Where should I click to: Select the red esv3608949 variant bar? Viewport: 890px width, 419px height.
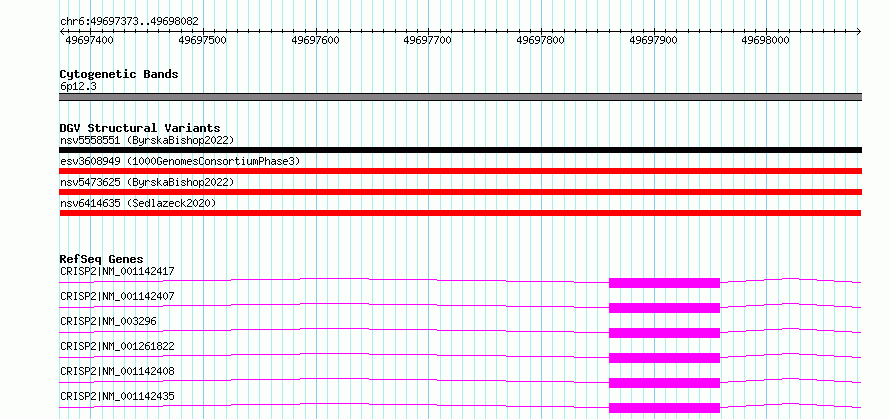(461, 171)
